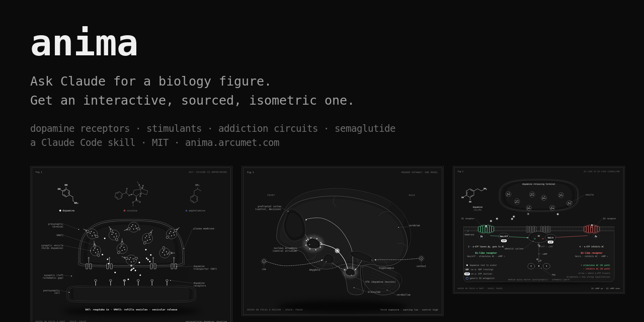Click the 'synaptic vesicle (holds dopamine)' label
The height and width of the screenshot is (322, 644).
point(52,247)
